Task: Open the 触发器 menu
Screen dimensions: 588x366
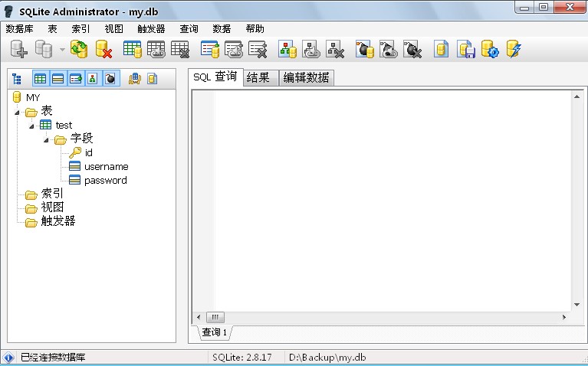Action: click(x=151, y=29)
